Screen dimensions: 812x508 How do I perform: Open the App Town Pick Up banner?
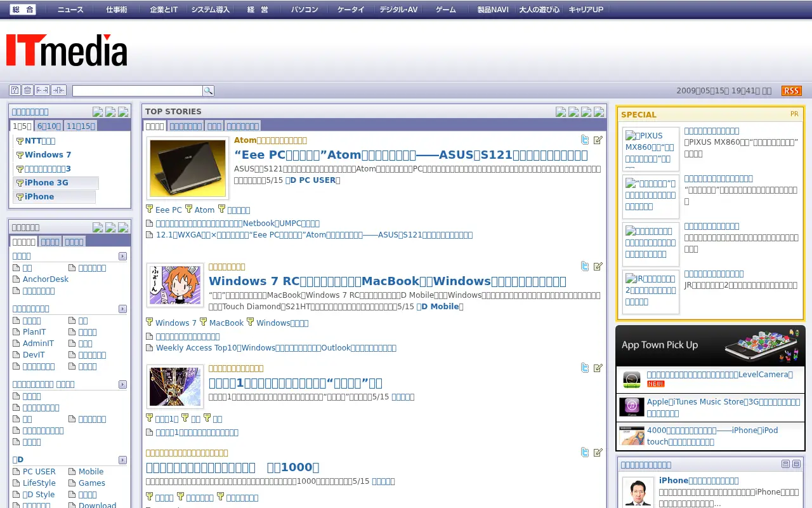click(x=710, y=345)
